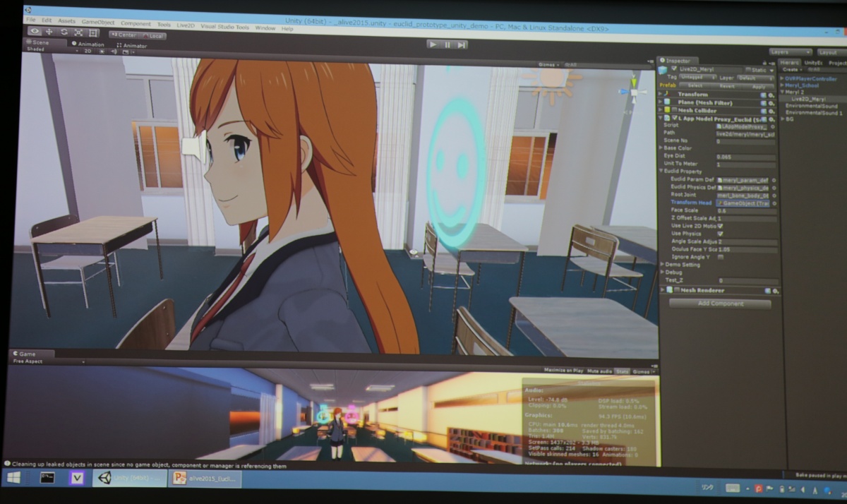The width and height of the screenshot is (847, 504).
Task: Open scene effects image icon
Action: [x=125, y=52]
